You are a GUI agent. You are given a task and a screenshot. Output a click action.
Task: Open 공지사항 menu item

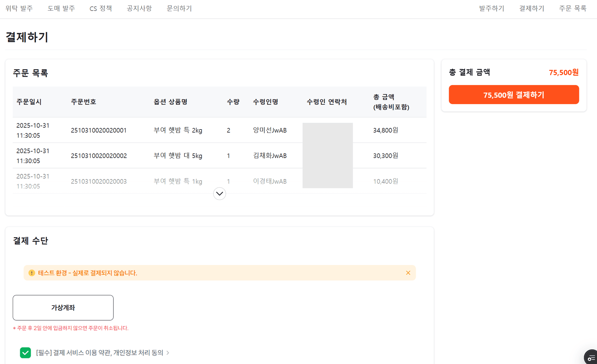tap(139, 8)
